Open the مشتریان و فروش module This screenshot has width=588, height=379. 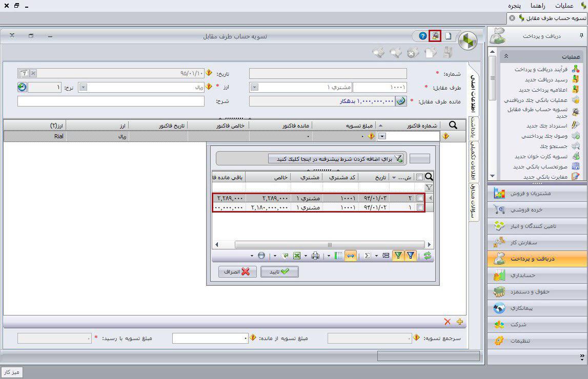coord(537,193)
